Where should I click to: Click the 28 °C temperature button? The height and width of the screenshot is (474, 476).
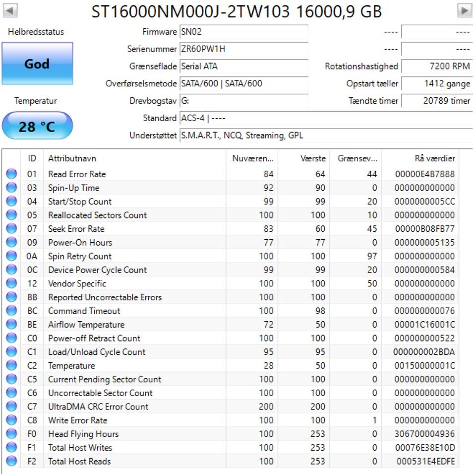[37, 127]
